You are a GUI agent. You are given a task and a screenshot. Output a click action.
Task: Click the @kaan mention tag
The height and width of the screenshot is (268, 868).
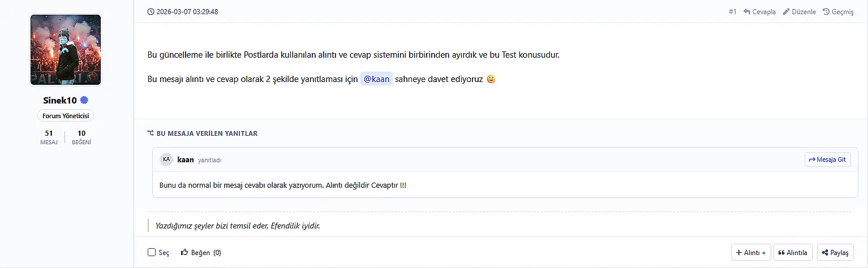pos(376,79)
